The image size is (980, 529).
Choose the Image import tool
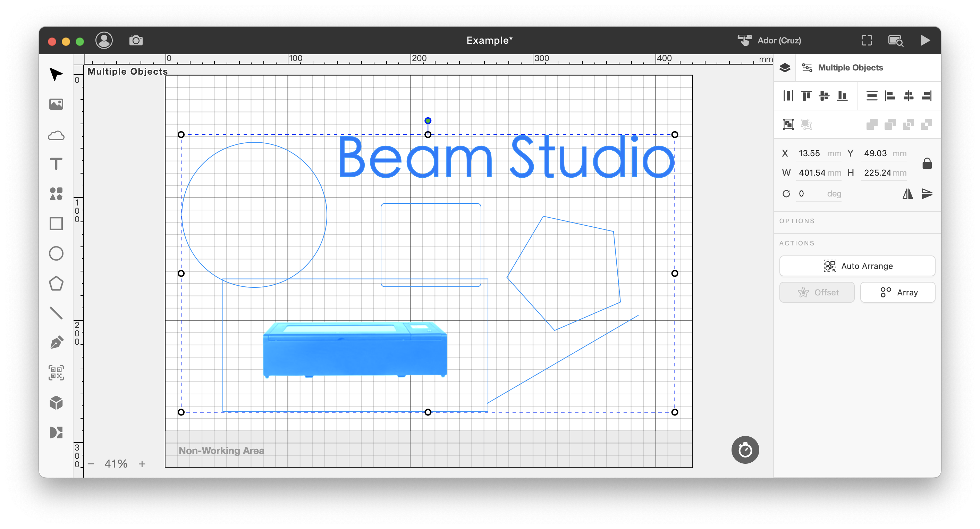(x=56, y=104)
